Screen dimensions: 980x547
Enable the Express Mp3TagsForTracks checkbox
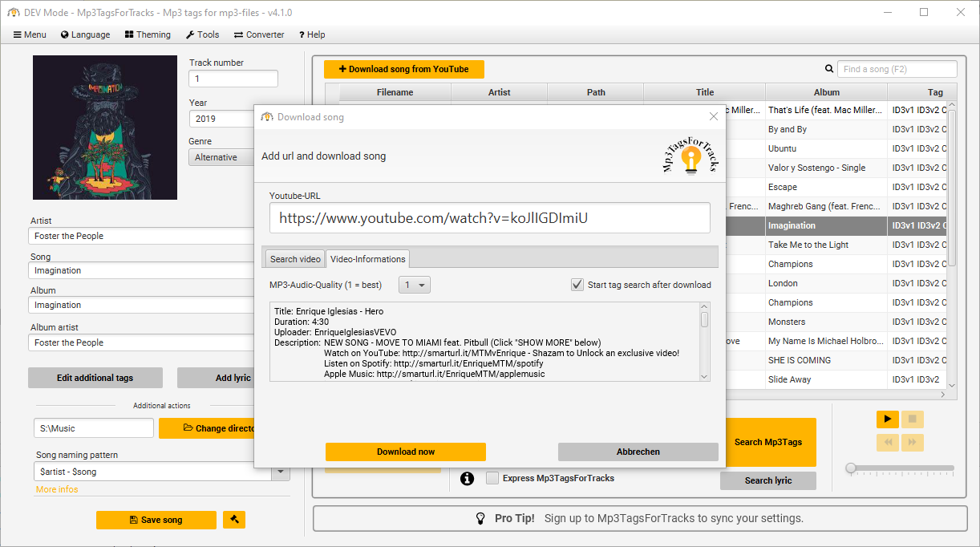tap(492, 478)
